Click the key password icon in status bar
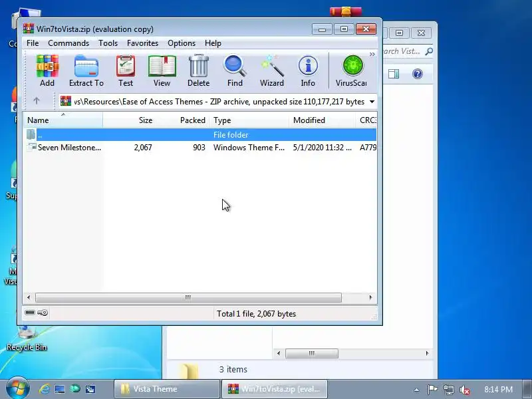532x399 pixels. pyautogui.click(x=43, y=313)
